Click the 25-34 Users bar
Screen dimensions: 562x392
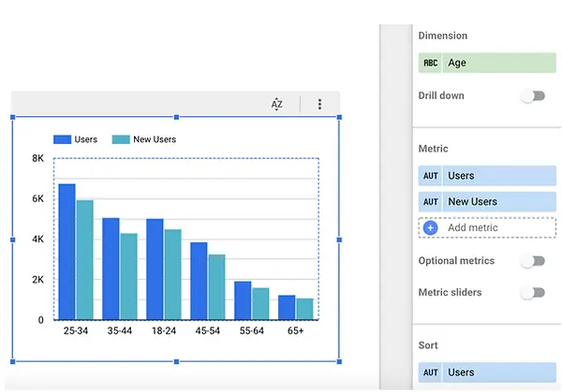click(67, 252)
